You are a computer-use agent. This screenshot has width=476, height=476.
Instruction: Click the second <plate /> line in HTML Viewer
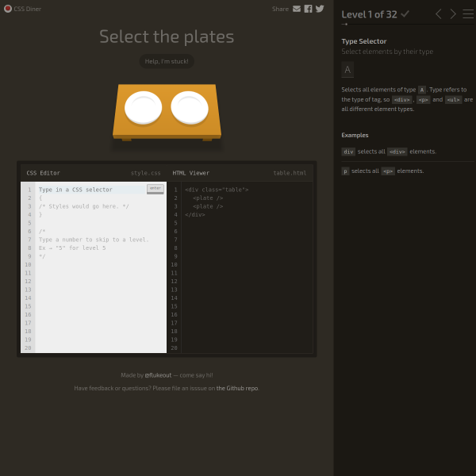point(208,206)
